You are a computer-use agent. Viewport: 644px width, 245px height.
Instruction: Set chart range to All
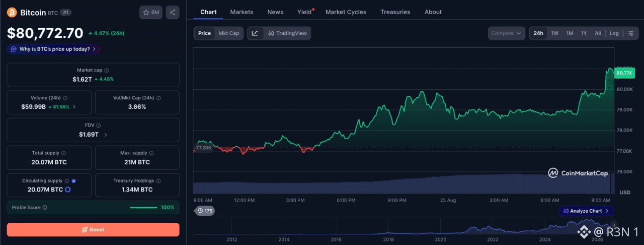598,33
